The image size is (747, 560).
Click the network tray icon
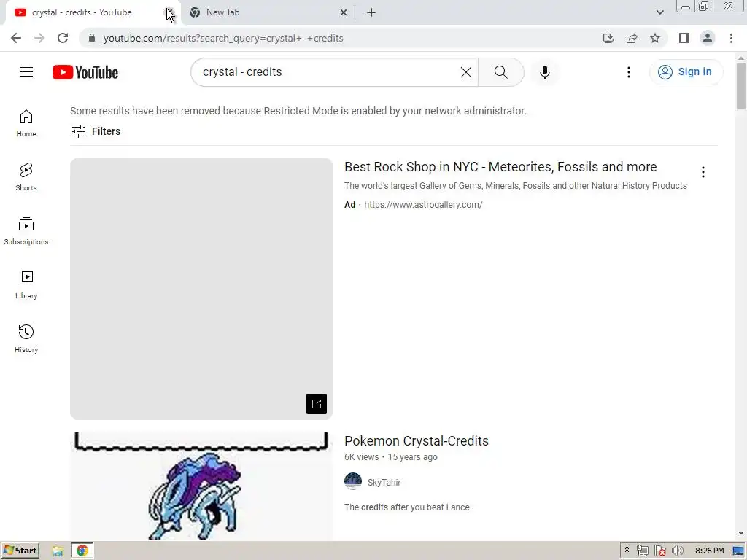tap(642, 551)
